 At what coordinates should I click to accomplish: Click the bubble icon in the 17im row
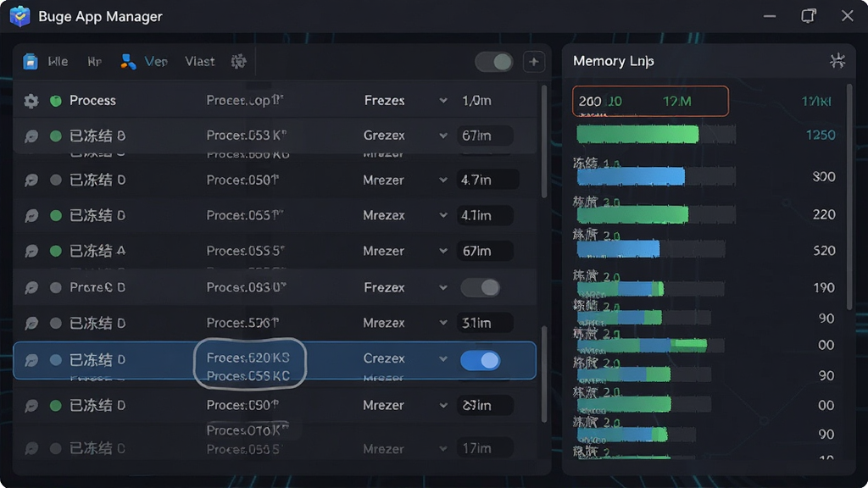tap(31, 448)
